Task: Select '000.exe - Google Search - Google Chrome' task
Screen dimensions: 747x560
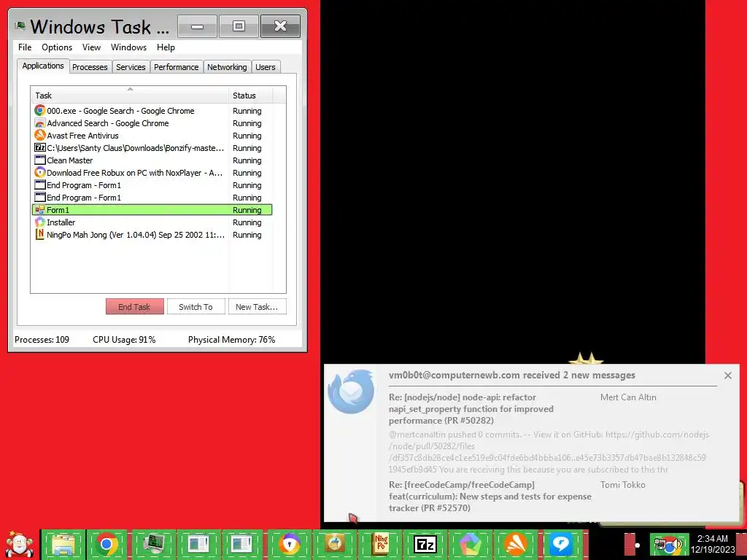Action: pyautogui.click(x=152, y=111)
